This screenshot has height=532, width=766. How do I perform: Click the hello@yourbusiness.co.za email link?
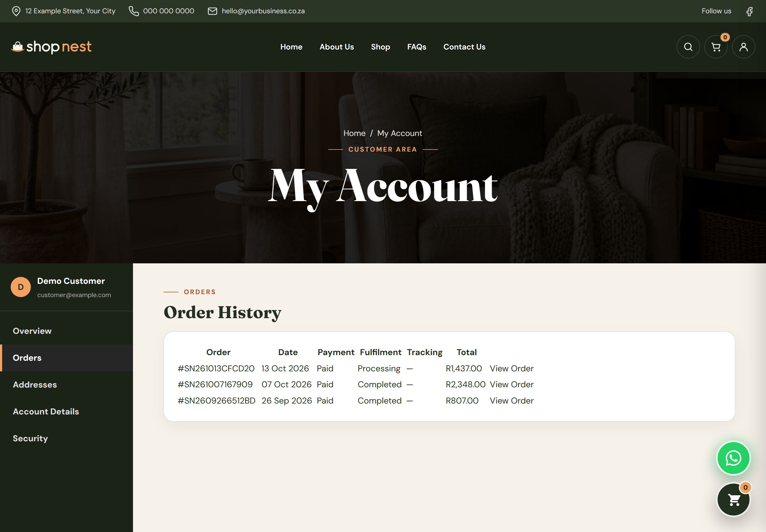click(263, 11)
